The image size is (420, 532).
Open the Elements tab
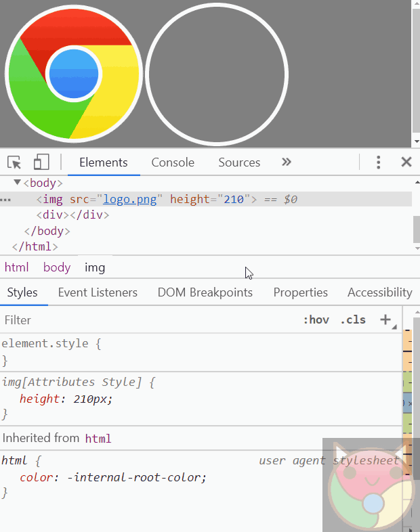pos(104,162)
